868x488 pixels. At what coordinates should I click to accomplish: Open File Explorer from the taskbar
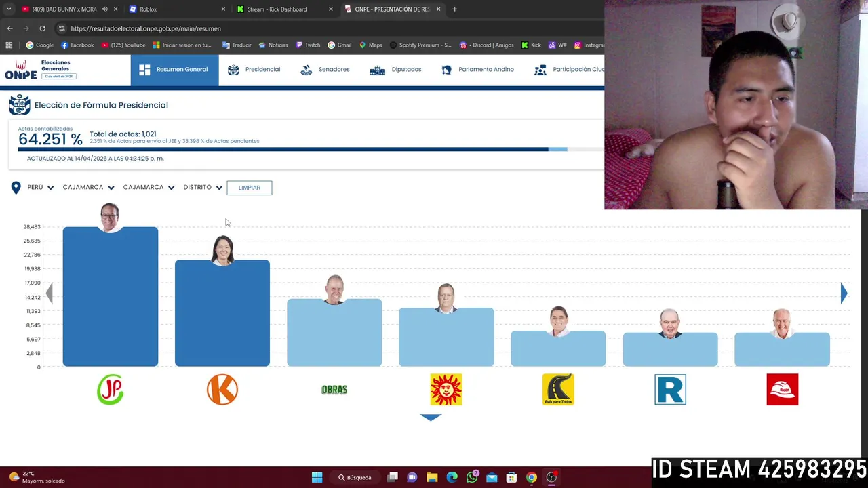click(x=432, y=477)
